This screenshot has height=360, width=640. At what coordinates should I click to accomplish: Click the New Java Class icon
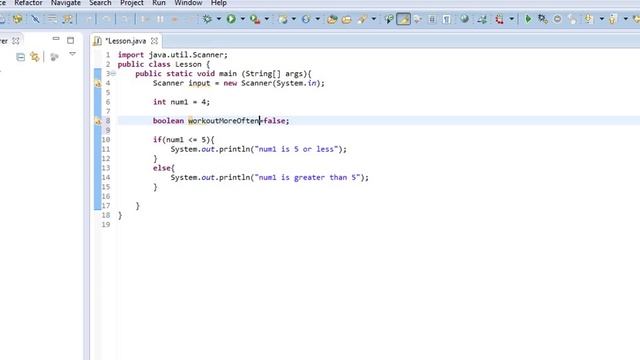(x=306, y=19)
